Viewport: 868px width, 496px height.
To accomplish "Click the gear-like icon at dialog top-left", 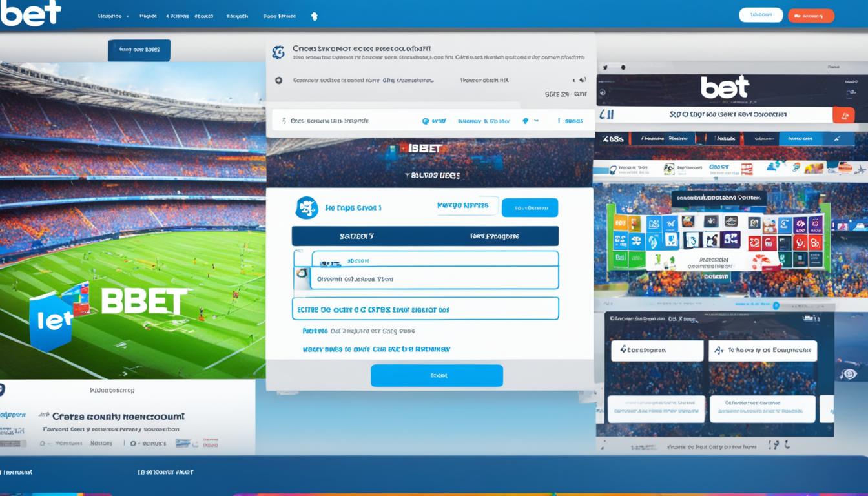I will 278,52.
